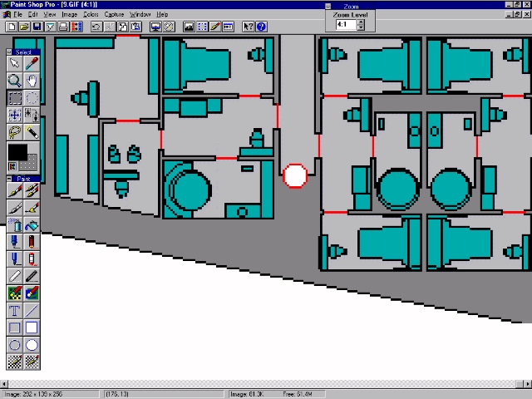Viewport: 532px width, 399px height.
Task: Toggle the filled rectangle shape tool
Action: click(x=32, y=328)
